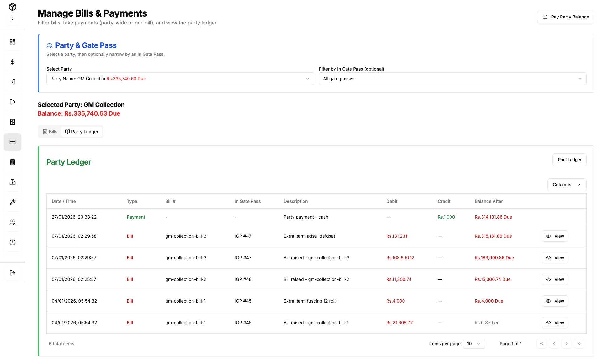Click the package logo icon in sidebar

click(x=13, y=7)
